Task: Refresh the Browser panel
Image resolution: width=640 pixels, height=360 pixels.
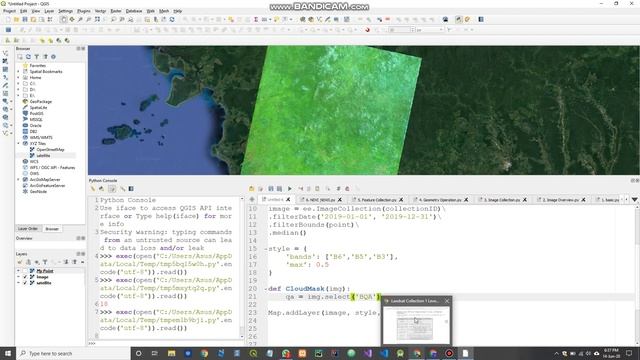Action: pyautogui.click(x=28, y=57)
